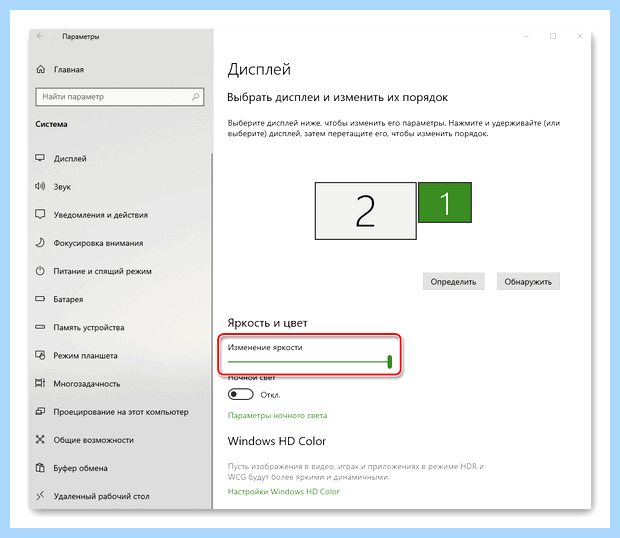Click the search magnifier icon

pyautogui.click(x=195, y=97)
